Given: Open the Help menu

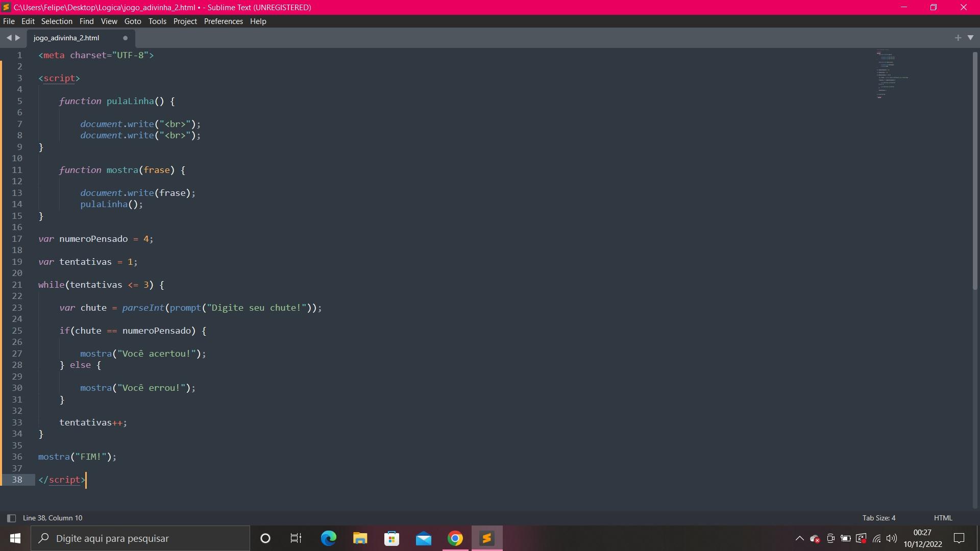Looking at the screenshot, I should (258, 21).
